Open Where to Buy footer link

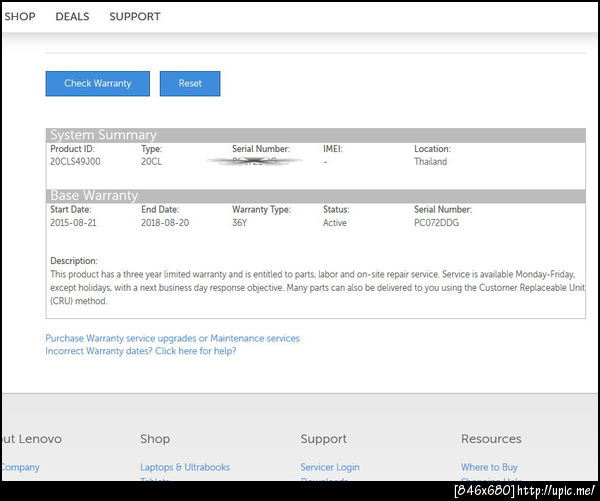[x=489, y=467]
